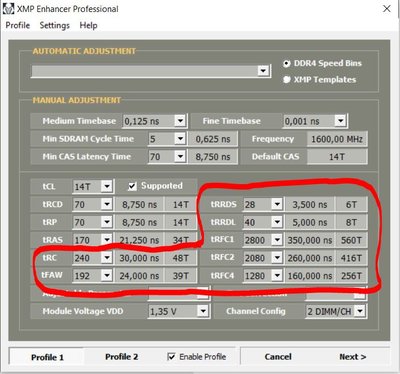
Task: Click the Next > button
Action: click(353, 357)
